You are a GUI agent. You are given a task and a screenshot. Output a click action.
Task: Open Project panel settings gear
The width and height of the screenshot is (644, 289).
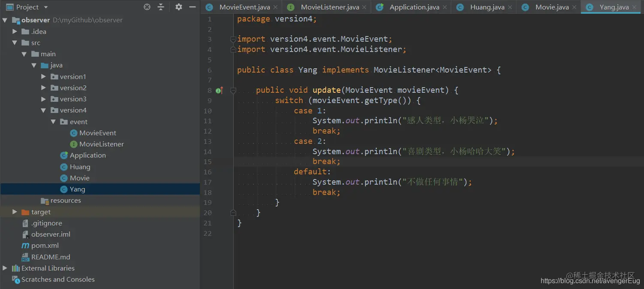coord(179,7)
